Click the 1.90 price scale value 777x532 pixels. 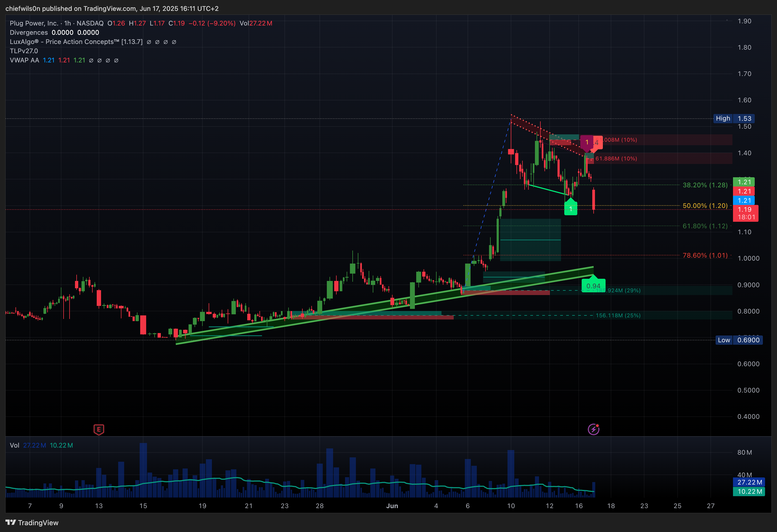pyautogui.click(x=744, y=21)
